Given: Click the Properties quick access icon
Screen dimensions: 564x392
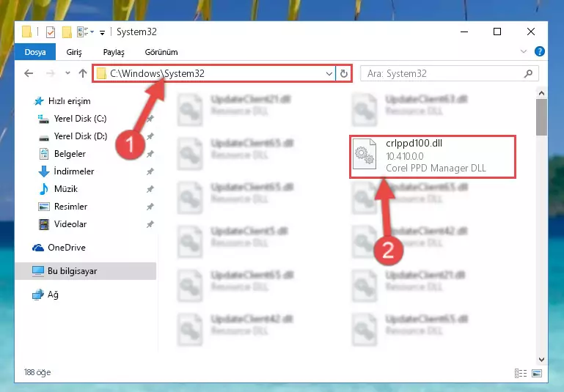Looking at the screenshot, I should (51, 32).
